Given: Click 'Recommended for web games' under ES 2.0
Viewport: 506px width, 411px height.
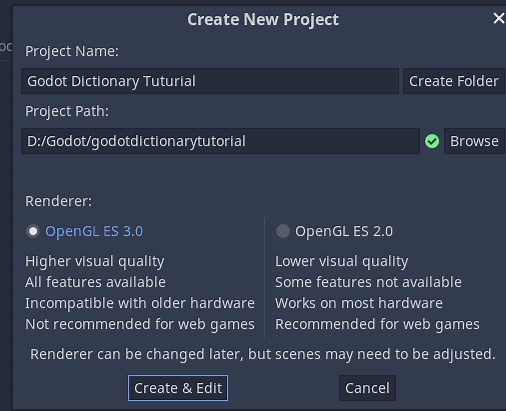Looking at the screenshot, I should click(x=377, y=324).
